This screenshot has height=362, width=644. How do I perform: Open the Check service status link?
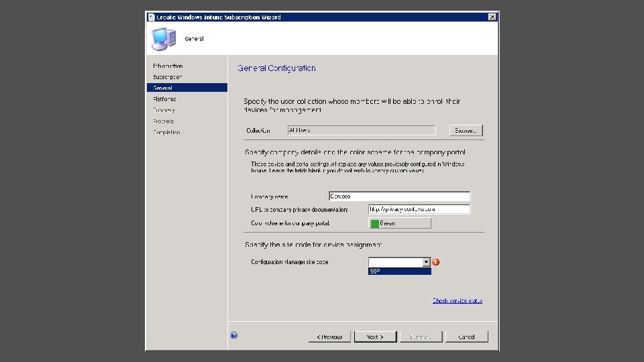point(457,301)
